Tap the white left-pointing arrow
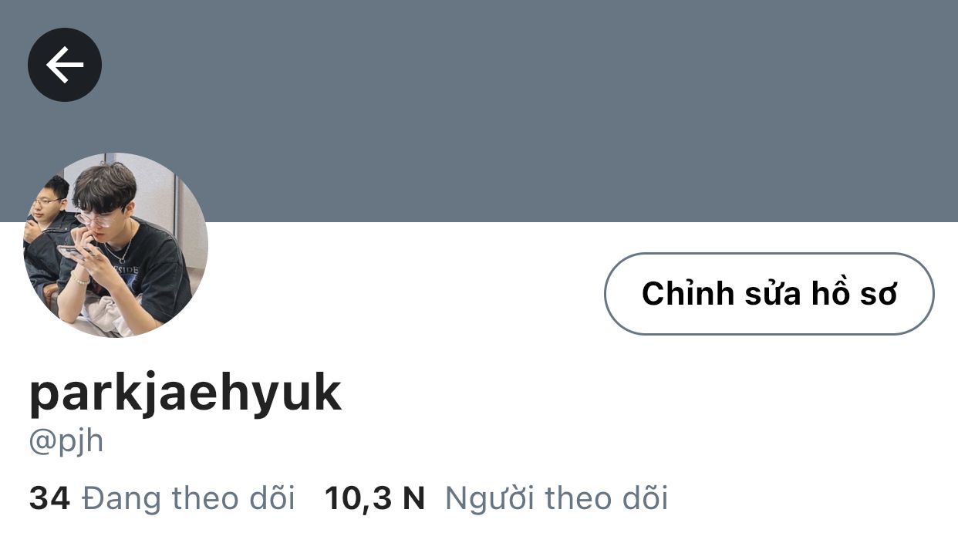Image resolution: width=958 pixels, height=560 pixels. coord(65,65)
